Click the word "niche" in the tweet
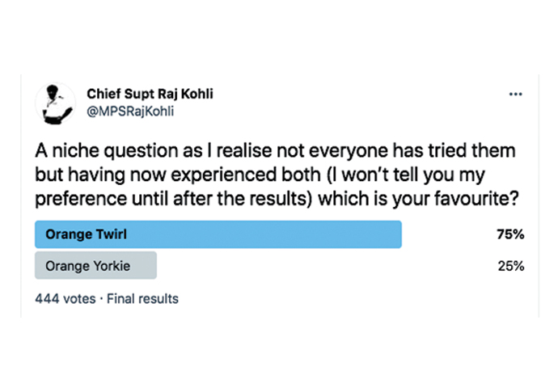The height and width of the screenshot is (392, 558). click(75, 151)
